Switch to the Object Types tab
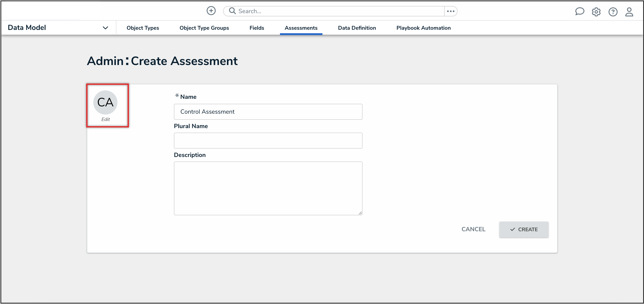 (143, 28)
